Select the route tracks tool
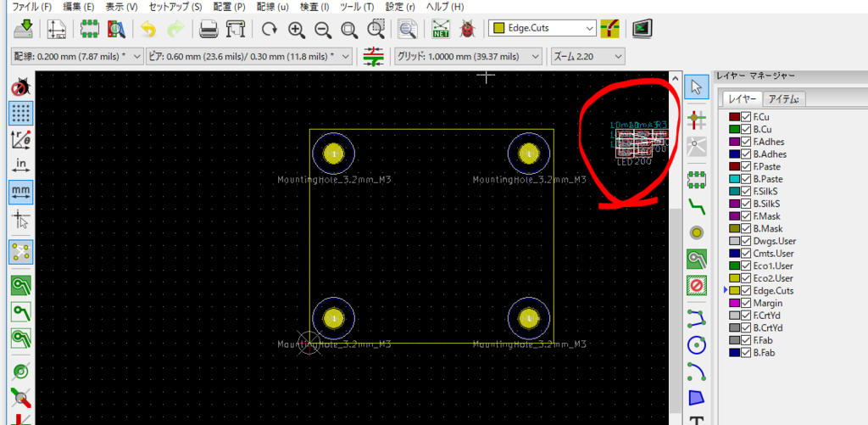This screenshot has height=425, width=868. [x=696, y=205]
